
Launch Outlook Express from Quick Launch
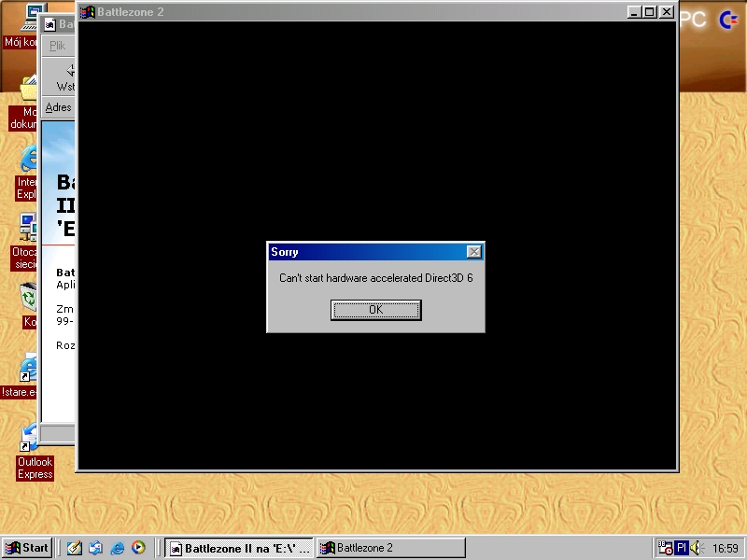coord(95,548)
